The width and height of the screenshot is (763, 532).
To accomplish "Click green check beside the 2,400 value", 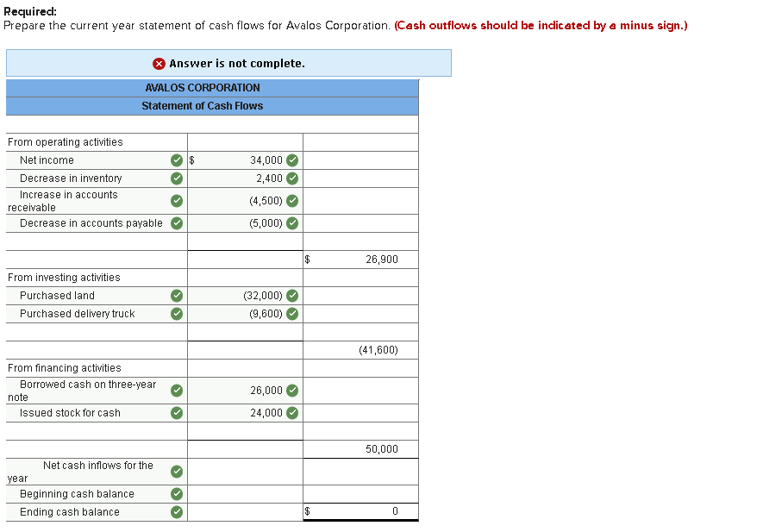I will pos(292,178).
